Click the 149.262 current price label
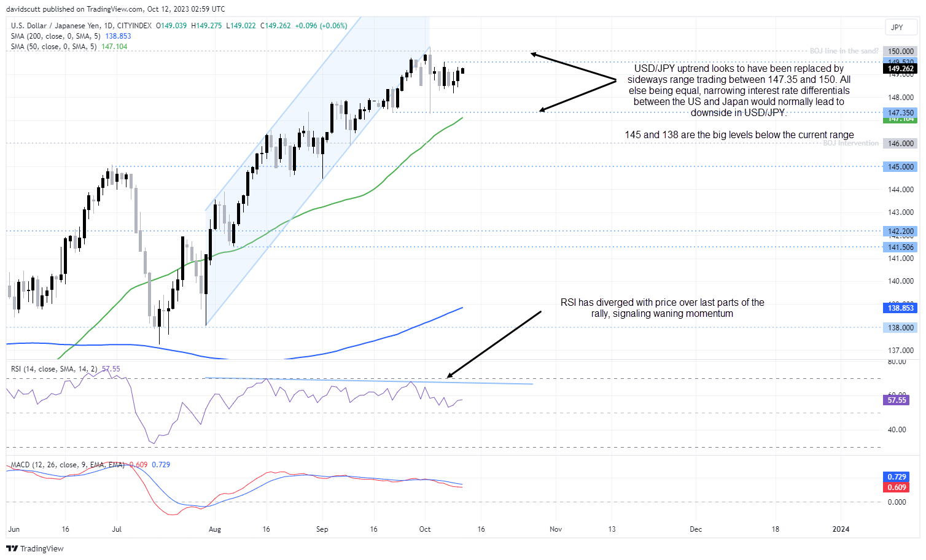The width and height of the screenshot is (926, 560). click(x=901, y=69)
